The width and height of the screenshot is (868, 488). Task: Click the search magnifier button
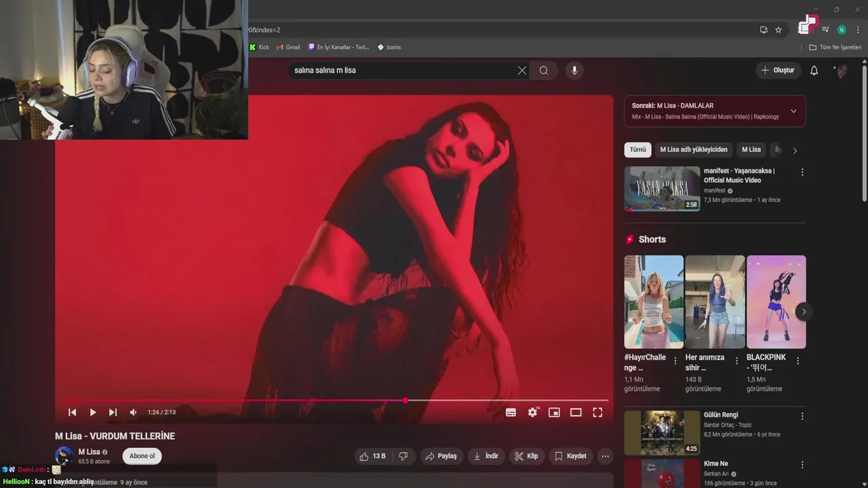(544, 70)
